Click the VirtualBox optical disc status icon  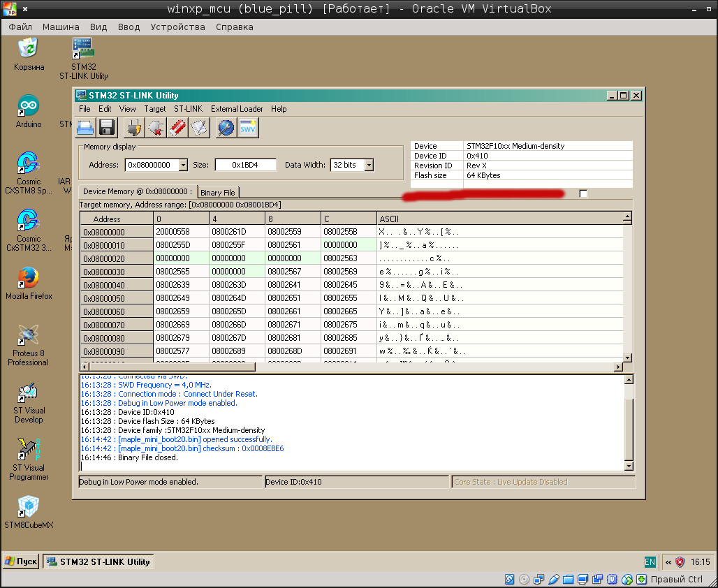pos(525,580)
